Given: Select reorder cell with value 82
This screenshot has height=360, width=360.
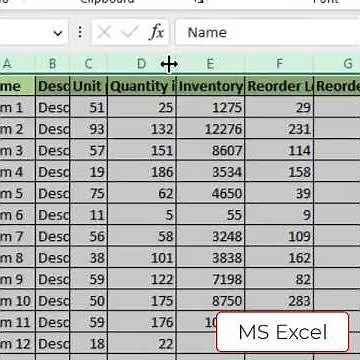Looking at the screenshot, I should [x=279, y=279].
